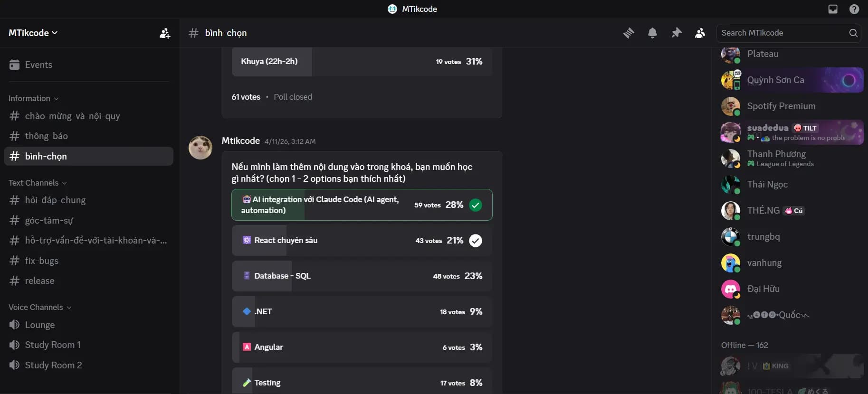
Task: Click the Study Room 2 speaker icon
Action: click(14, 365)
